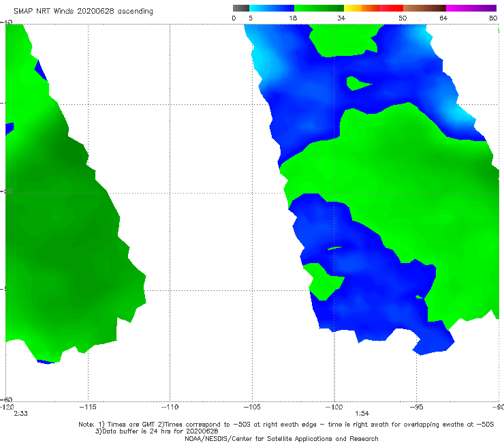Click the brown segment of the color scale
The image size is (504, 443).
click(x=424, y=8)
